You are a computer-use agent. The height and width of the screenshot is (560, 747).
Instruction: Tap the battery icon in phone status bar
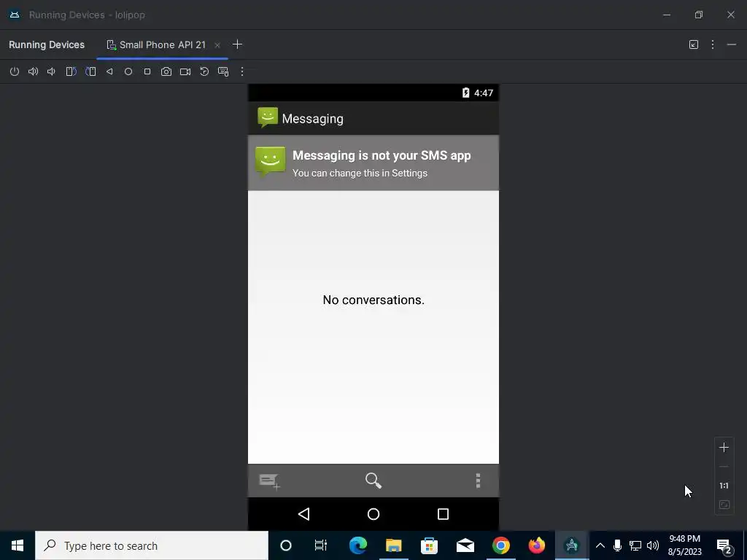[465, 93]
